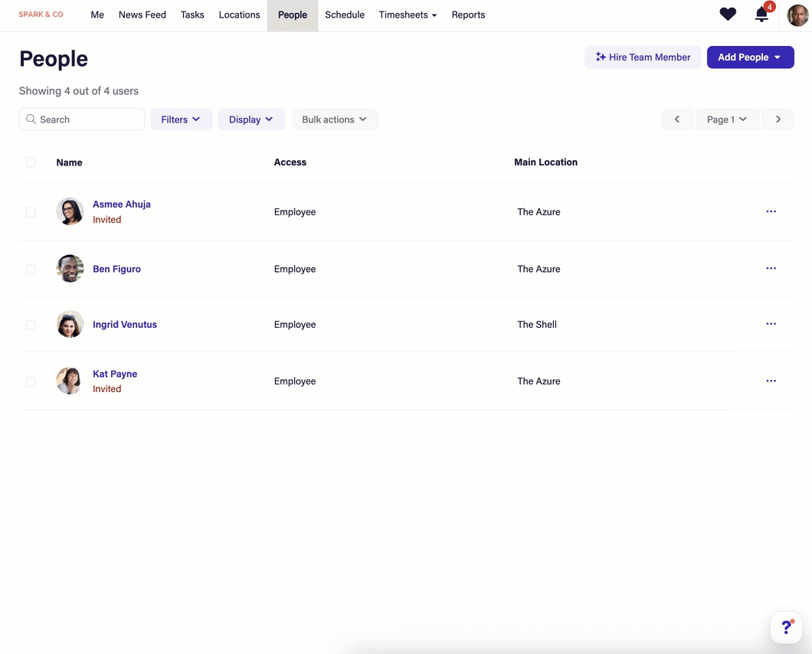Open the Timesheets menu
This screenshot has width=812, height=654.
[408, 15]
